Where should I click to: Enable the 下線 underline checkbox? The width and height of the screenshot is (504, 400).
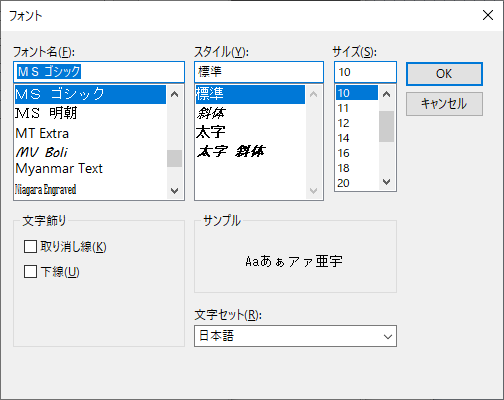[x=30, y=271]
